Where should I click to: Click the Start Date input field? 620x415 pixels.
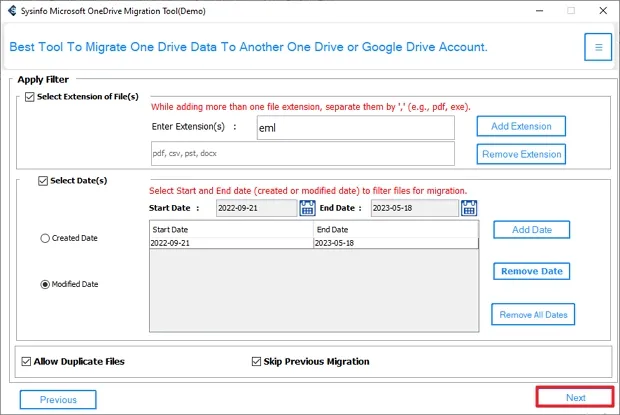tap(256, 208)
